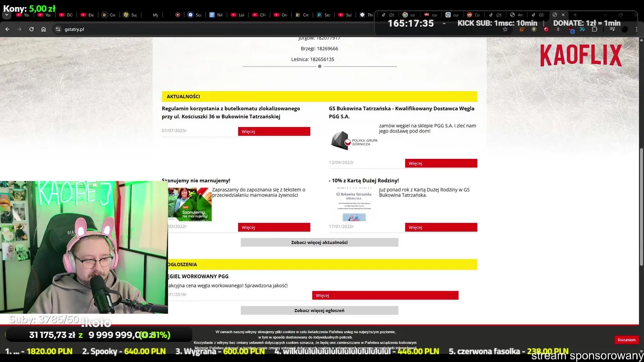This screenshot has height=362, width=644.
Task: Click Więcej under PGG coal article
Action: 441,163
